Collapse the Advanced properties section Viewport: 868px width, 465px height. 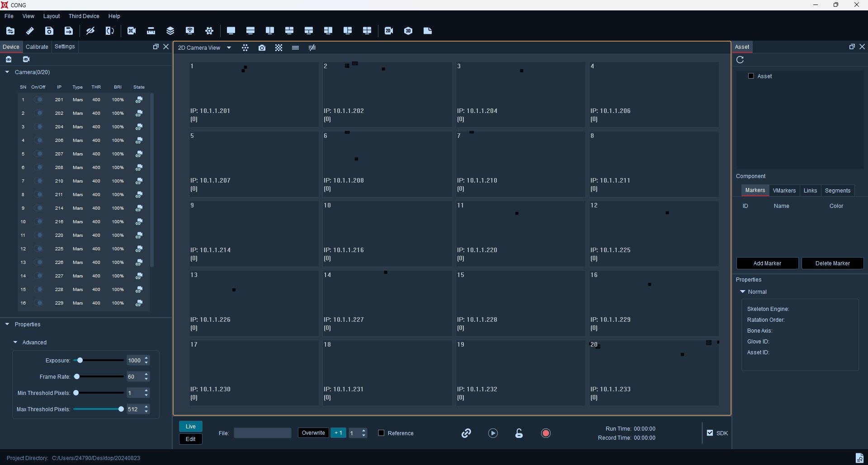pyautogui.click(x=15, y=343)
